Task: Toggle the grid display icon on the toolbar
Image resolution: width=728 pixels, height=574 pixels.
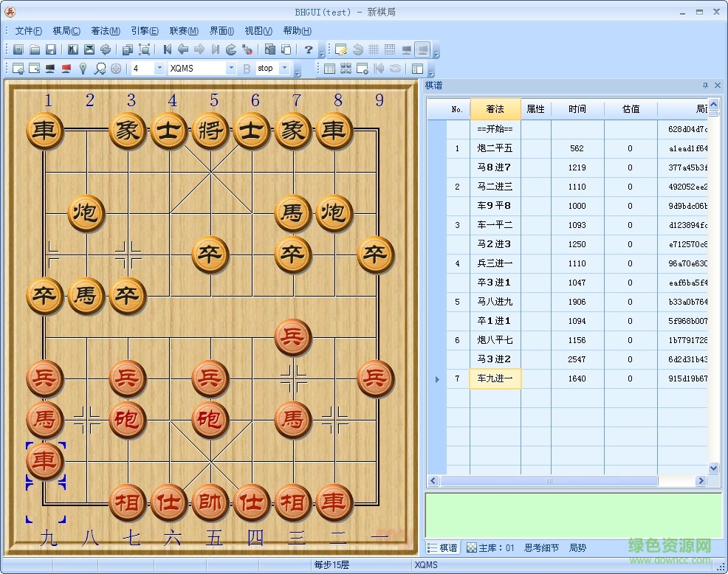Action: point(373,49)
